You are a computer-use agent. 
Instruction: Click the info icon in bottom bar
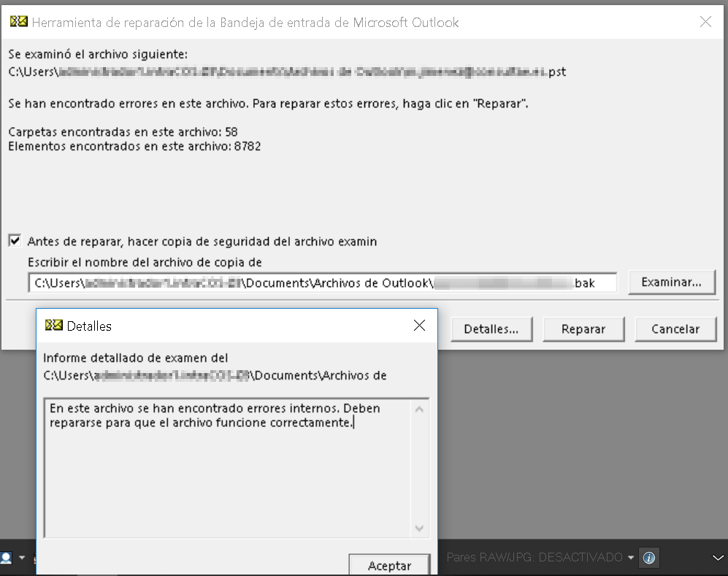[x=649, y=558]
